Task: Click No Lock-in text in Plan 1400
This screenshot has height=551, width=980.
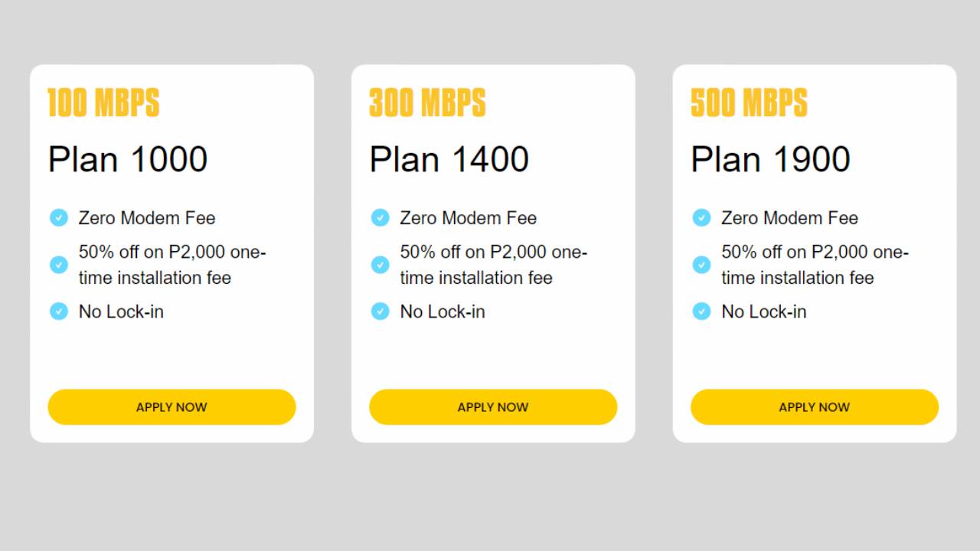Action: 443,311
